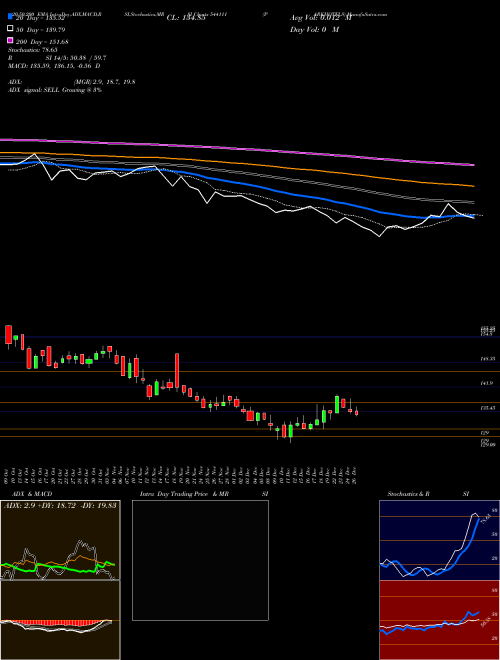Click the 'Stochastics & RSI' panel title

coord(428,494)
